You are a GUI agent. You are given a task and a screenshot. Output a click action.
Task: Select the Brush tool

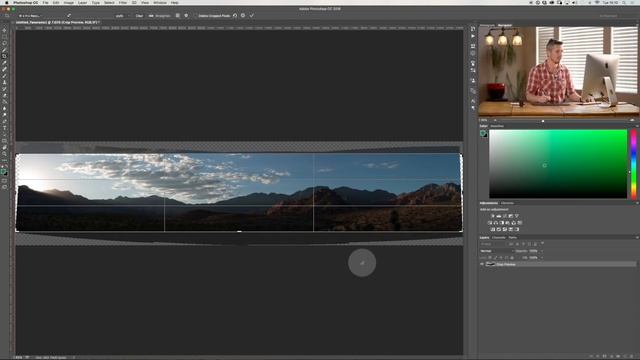pyautogui.click(x=4, y=76)
